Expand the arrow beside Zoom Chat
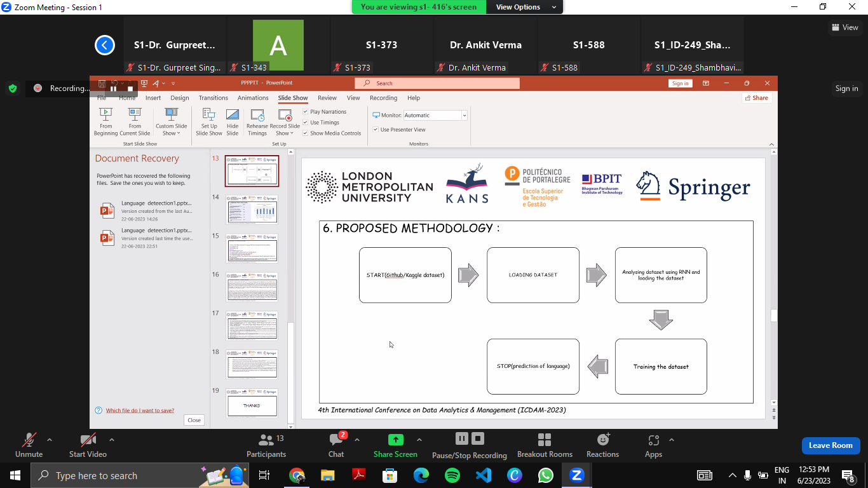 (357, 440)
